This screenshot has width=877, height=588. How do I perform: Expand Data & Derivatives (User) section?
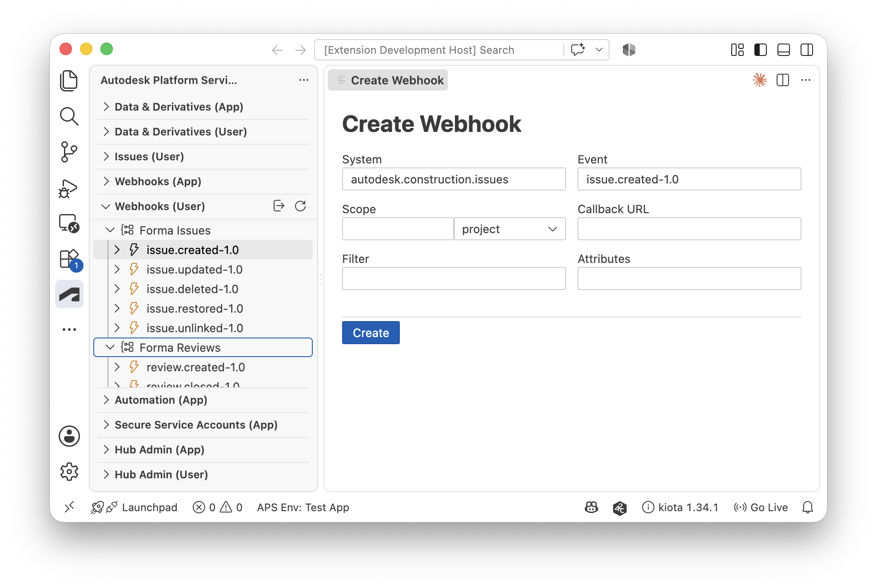203,132
